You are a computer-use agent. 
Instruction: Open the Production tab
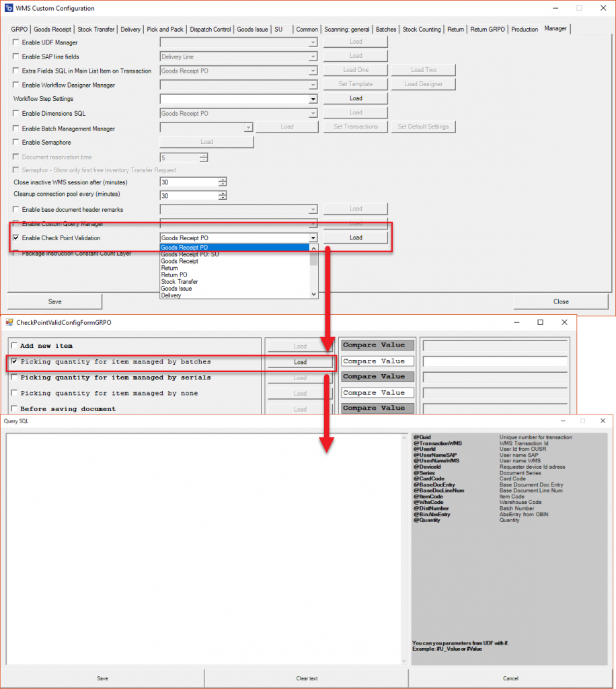(x=525, y=29)
